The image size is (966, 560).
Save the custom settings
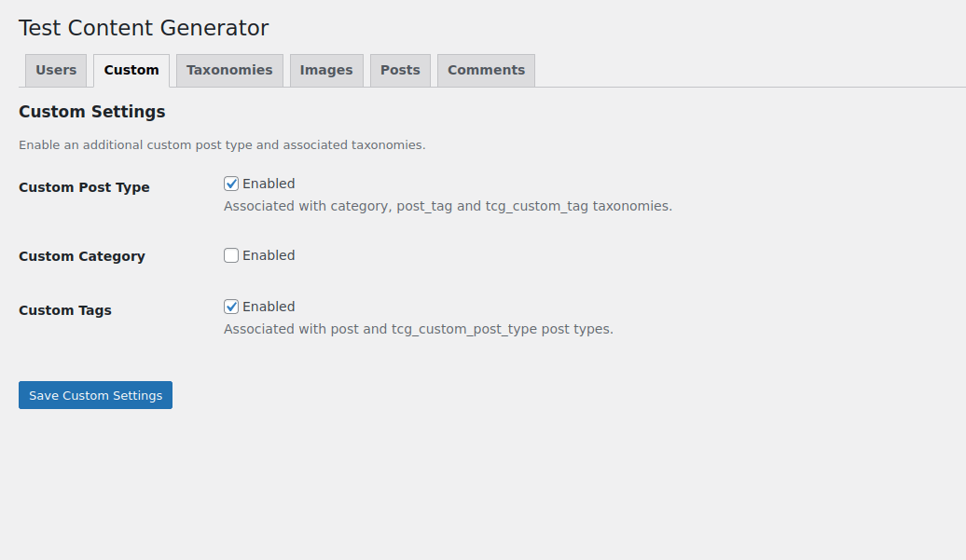click(x=95, y=395)
